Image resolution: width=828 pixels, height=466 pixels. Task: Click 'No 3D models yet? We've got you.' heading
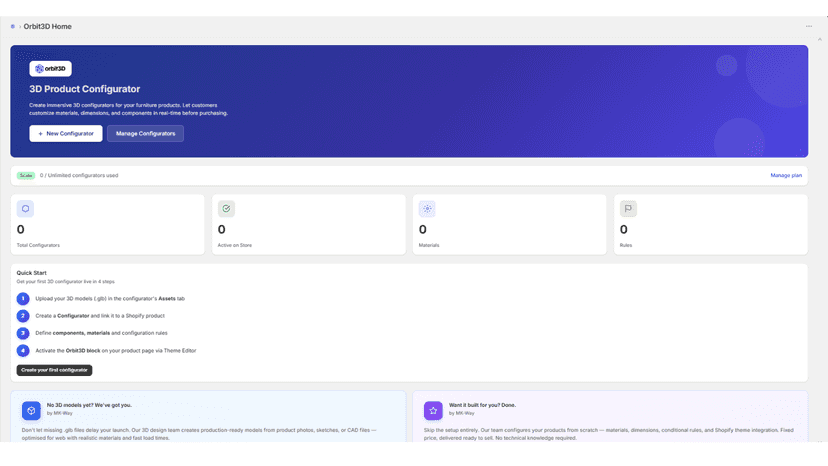pyautogui.click(x=89, y=405)
